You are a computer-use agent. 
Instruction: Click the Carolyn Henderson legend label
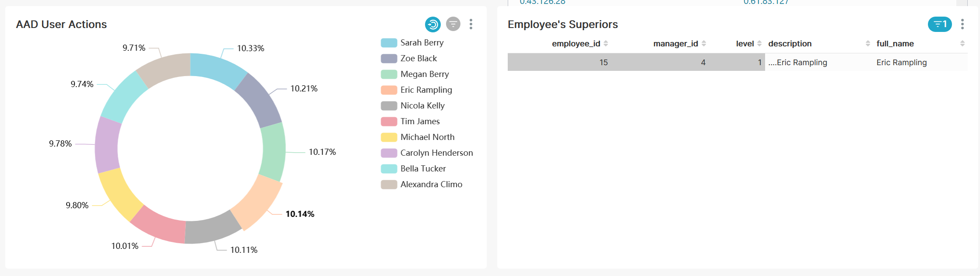point(436,153)
